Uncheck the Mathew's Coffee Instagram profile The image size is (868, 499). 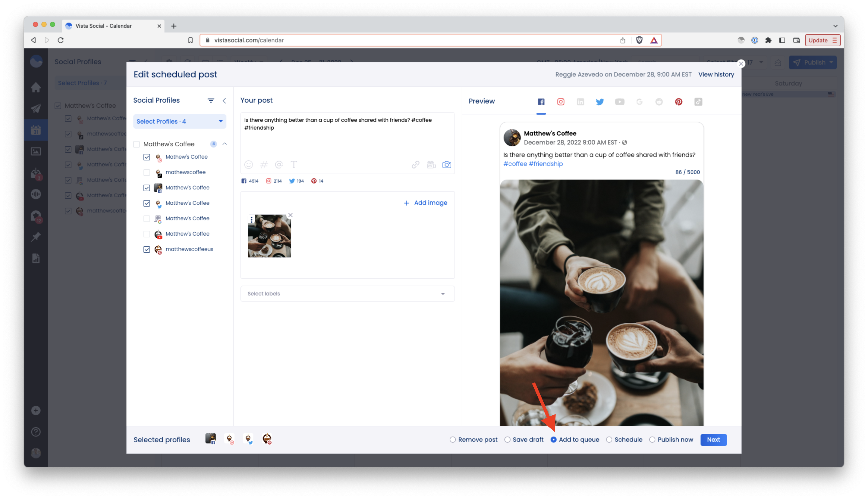tap(147, 157)
